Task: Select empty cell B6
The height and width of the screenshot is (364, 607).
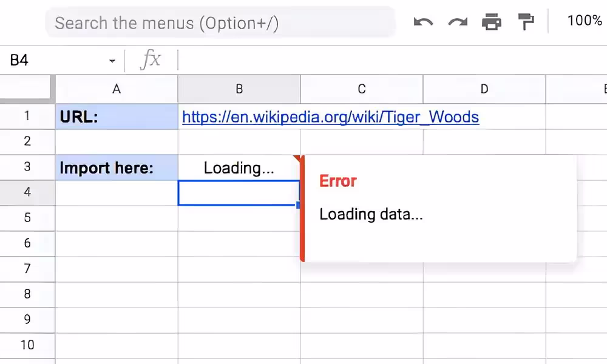Action: tap(239, 244)
